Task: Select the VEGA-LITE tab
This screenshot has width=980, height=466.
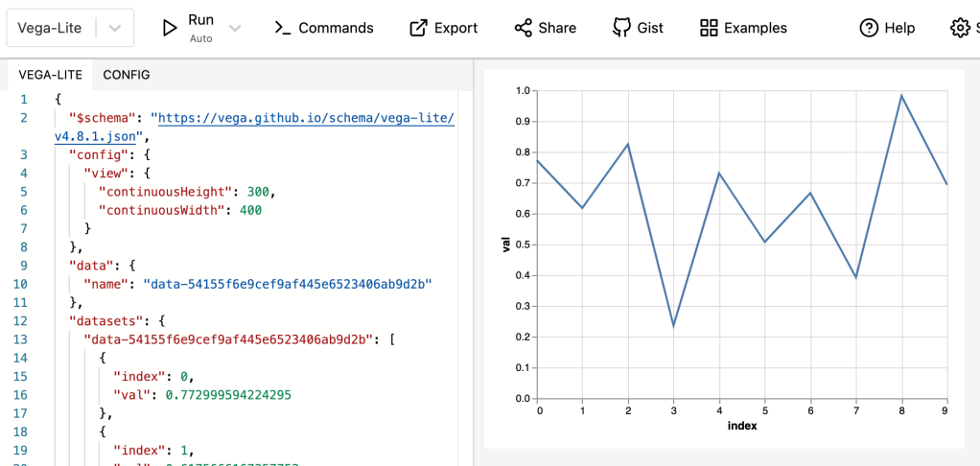Action: click(51, 75)
